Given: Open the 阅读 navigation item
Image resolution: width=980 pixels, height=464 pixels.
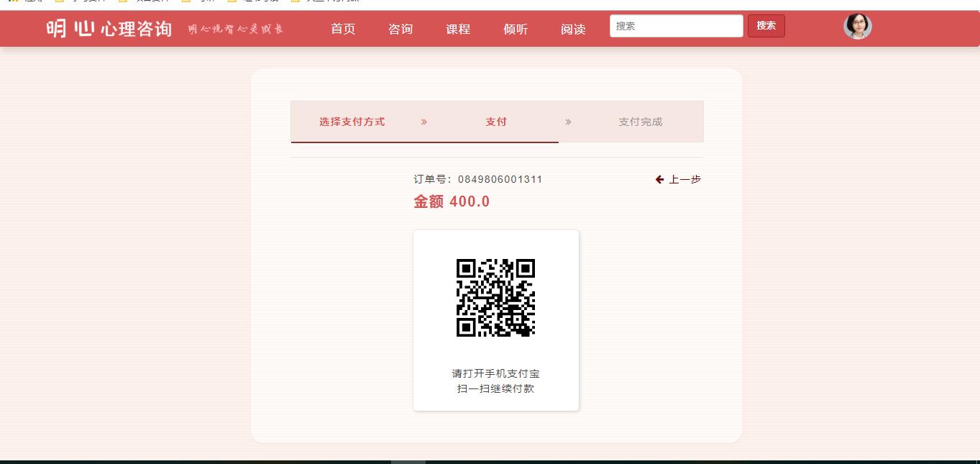Looking at the screenshot, I should [x=573, y=29].
